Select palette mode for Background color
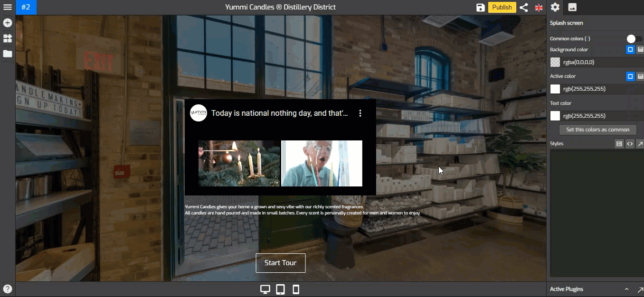Viewport: 644px width, 297px height. point(640,49)
